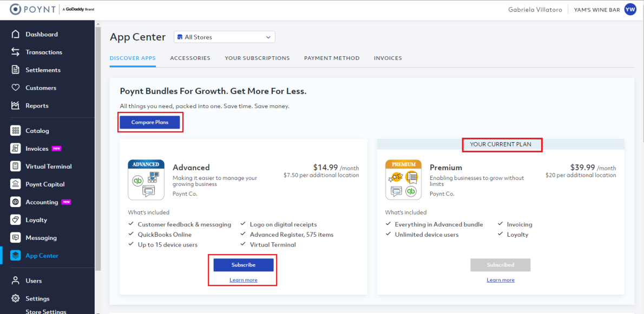Click the Accounting QuickBooks icon
The height and width of the screenshot is (314, 644).
pyautogui.click(x=16, y=202)
